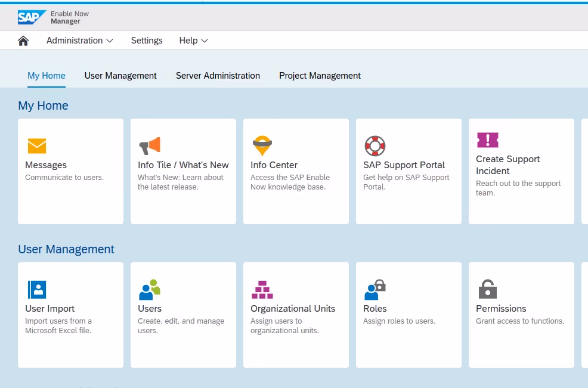Switch to the User Management tab
Viewport: 588px width, 388px height.
[120, 76]
